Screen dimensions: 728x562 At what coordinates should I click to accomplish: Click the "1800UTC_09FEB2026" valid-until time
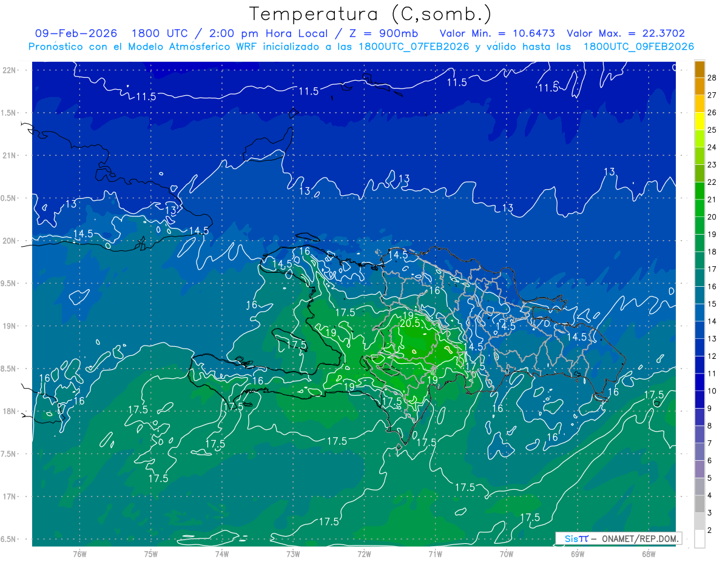coord(638,47)
